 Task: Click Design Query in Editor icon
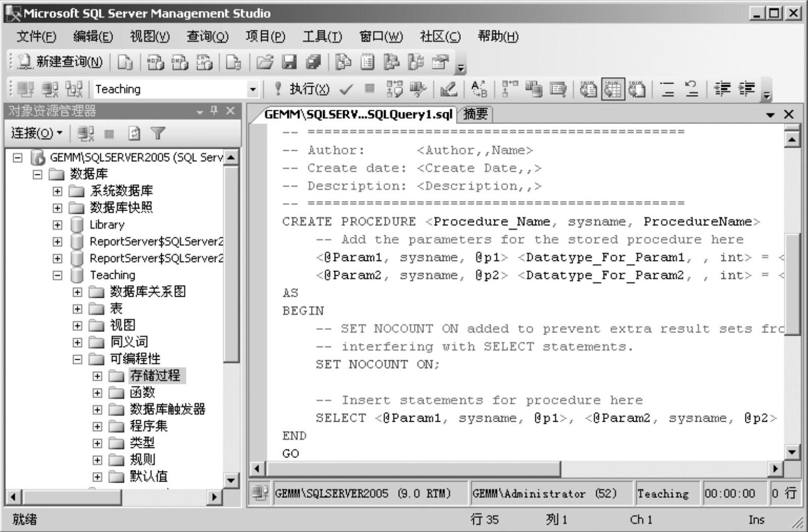pos(449,90)
